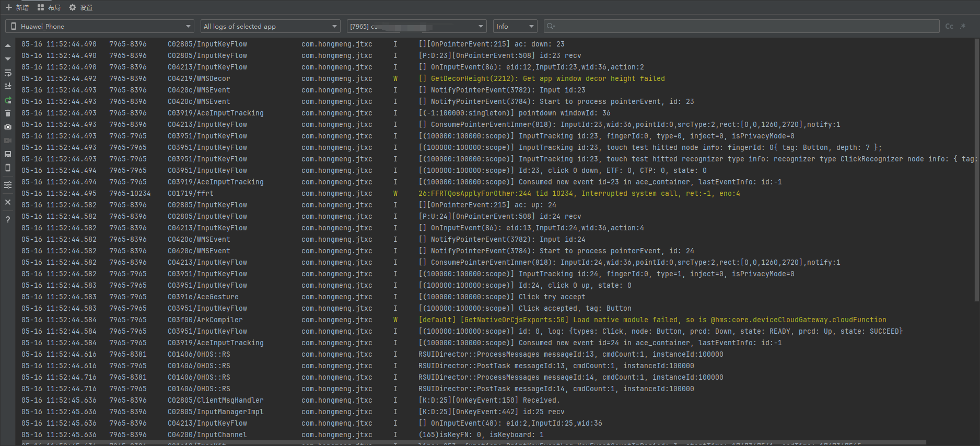This screenshot has width=980, height=446.
Task: Open the [7965] process selector dropdown
Action: coord(417,26)
